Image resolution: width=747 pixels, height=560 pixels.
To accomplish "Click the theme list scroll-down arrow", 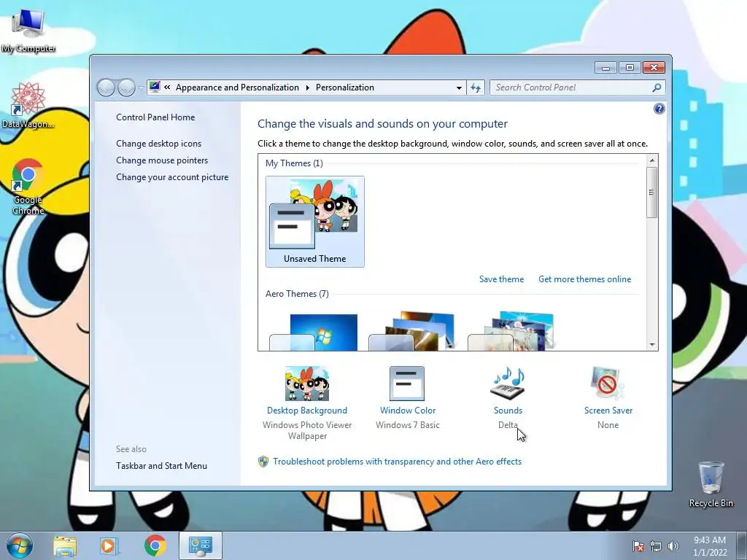I will tap(651, 345).
